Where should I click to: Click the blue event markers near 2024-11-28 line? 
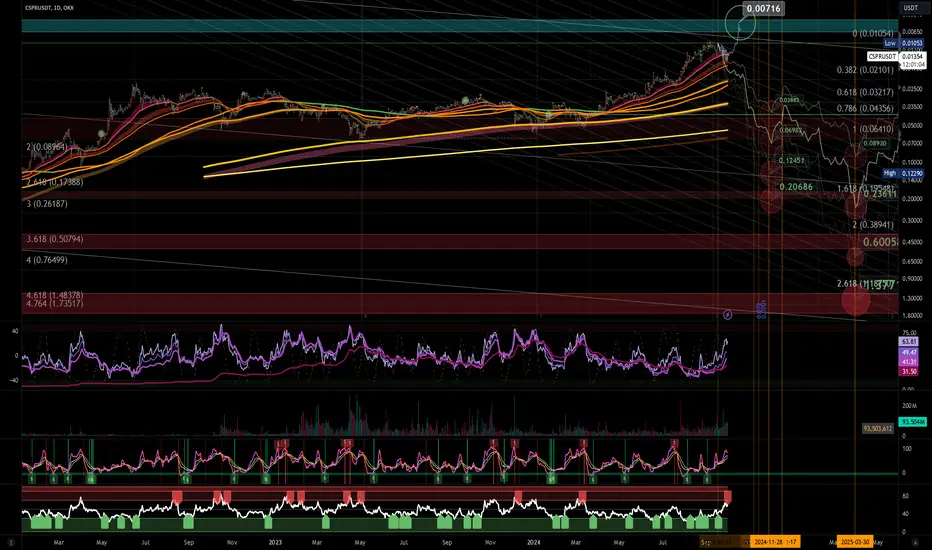click(x=761, y=309)
